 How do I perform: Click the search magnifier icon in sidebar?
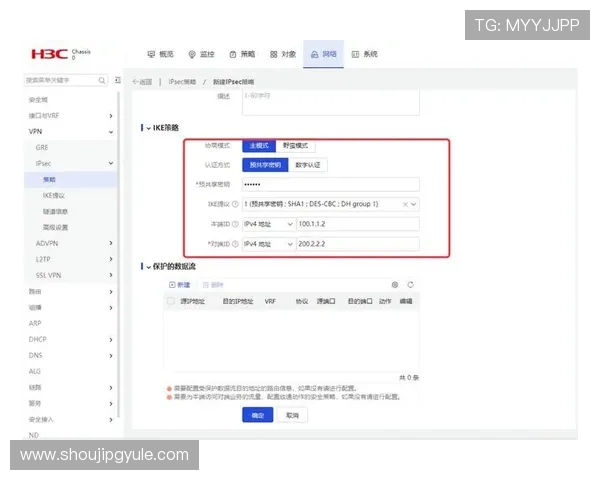[102, 80]
